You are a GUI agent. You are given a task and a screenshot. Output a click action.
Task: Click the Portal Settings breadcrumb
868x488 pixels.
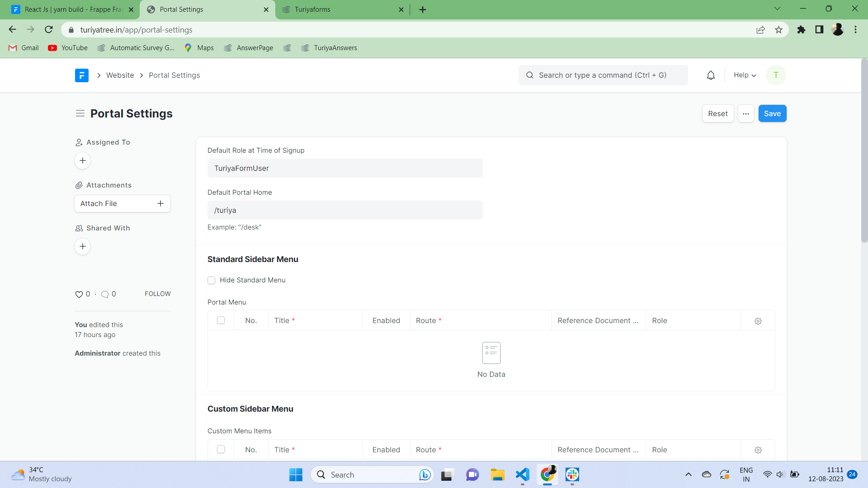pos(175,75)
